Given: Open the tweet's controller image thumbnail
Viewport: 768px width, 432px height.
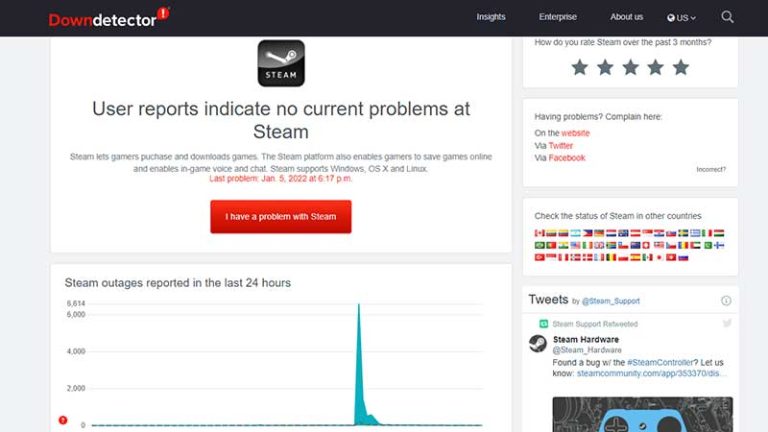Looking at the screenshot, I should (642, 414).
